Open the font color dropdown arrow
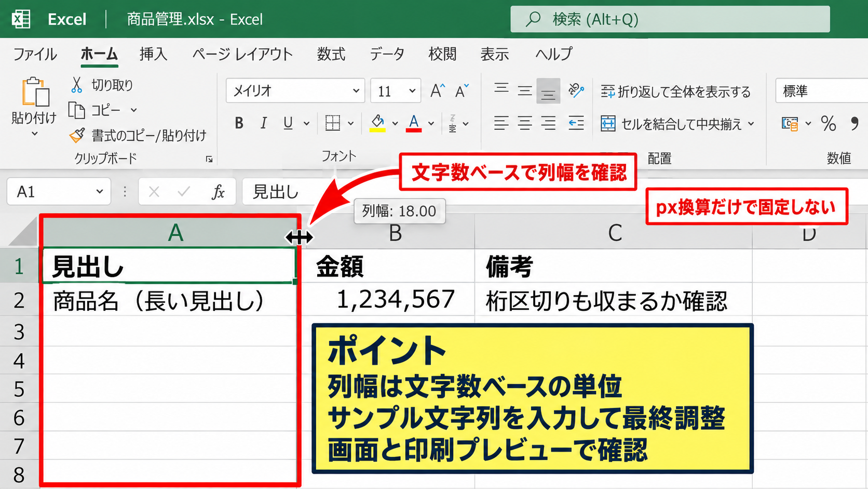868x489 pixels. 431,124
